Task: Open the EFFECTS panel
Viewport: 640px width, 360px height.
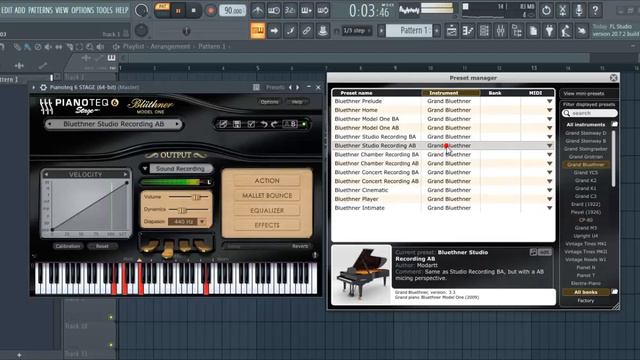Action: coord(267,225)
